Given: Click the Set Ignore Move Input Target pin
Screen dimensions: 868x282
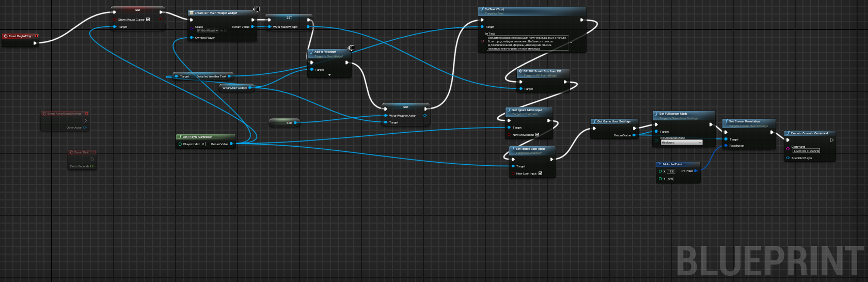Looking at the screenshot, I should pos(509,128).
